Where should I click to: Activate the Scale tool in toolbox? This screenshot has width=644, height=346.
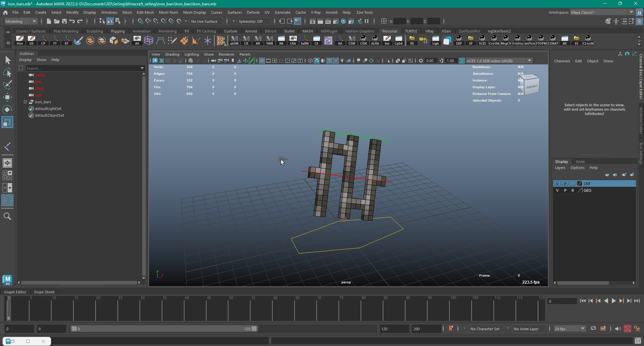(x=7, y=122)
